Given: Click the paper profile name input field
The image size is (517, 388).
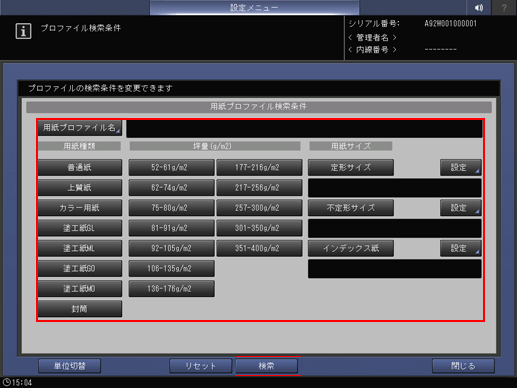Looking at the screenshot, I should [x=304, y=129].
